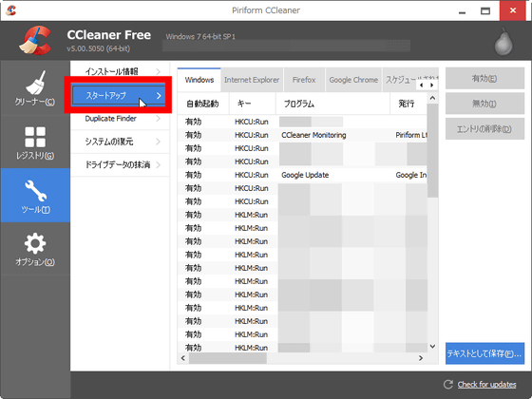Open Options via the gear icon
Screen dimensions: 532x399
click(x=35, y=243)
